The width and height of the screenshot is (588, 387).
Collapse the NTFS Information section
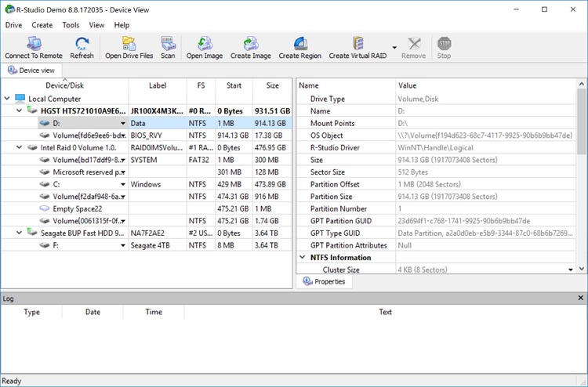pos(303,257)
